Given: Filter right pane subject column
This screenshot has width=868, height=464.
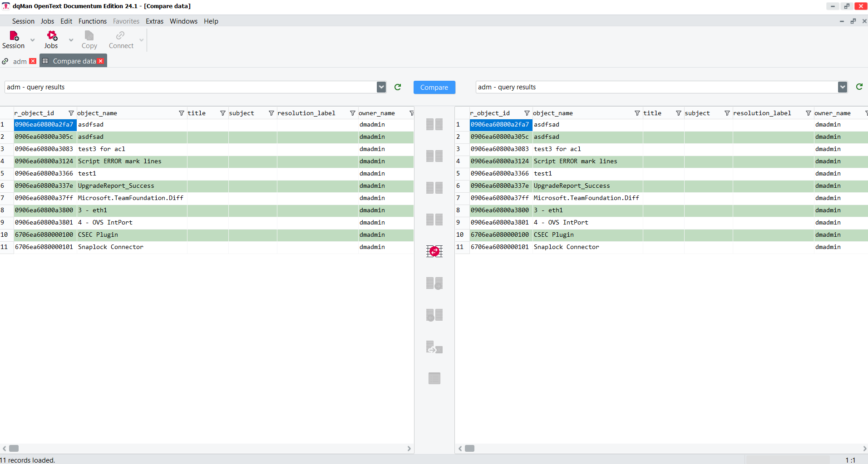Looking at the screenshot, I should coord(727,113).
